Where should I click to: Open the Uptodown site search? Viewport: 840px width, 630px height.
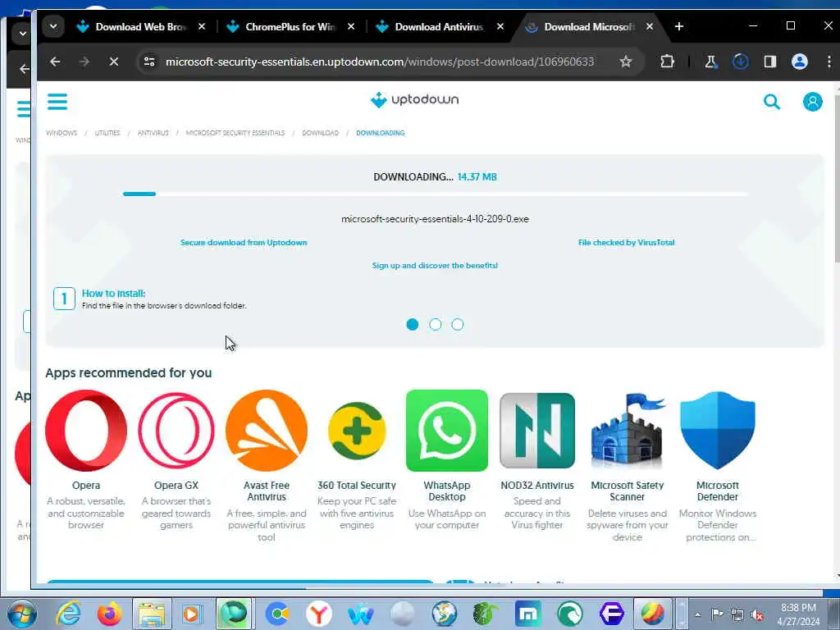click(771, 101)
